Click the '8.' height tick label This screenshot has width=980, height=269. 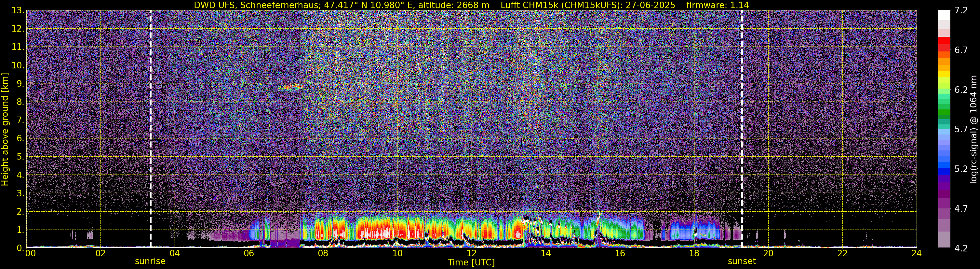(x=20, y=102)
